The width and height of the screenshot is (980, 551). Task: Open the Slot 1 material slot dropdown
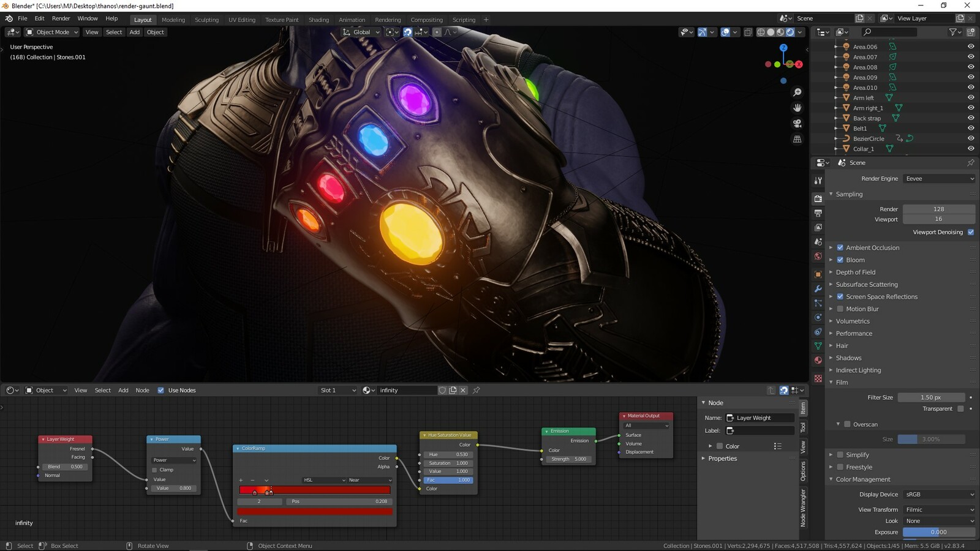pos(338,390)
